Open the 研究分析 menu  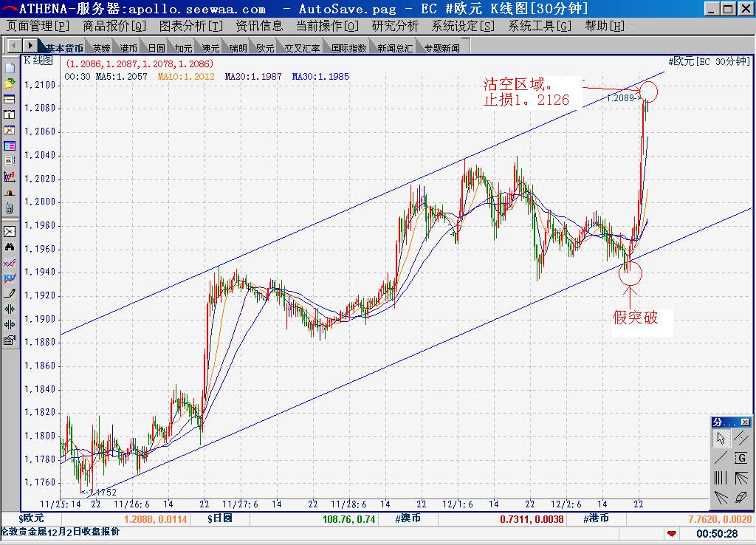click(x=396, y=26)
